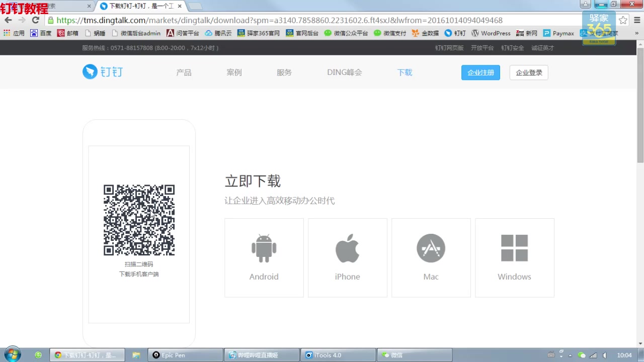Click the volume icon in tray
Image resolution: width=644 pixels, height=362 pixels.
click(605, 355)
